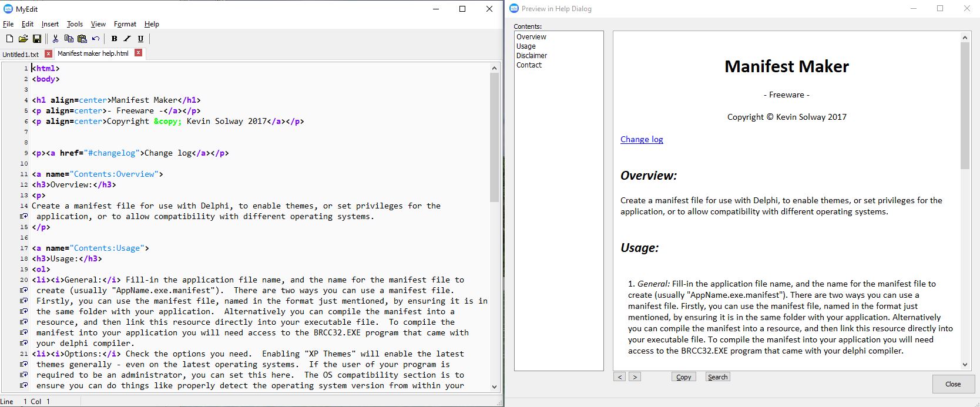
Task: Click "&copy;" entity in the editor
Action: tap(168, 122)
